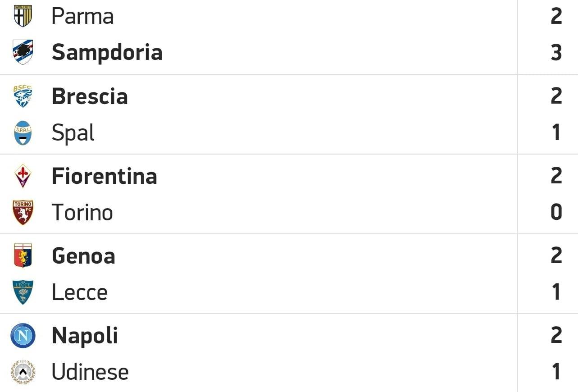Click Torino's score of 0
Image resolution: width=578 pixels, height=392 pixels.
tap(556, 212)
